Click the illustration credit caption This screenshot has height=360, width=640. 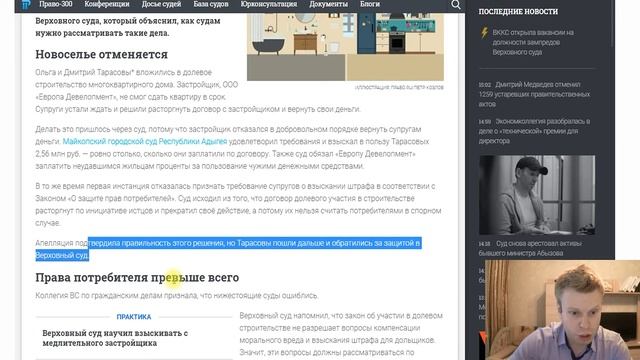(399, 87)
